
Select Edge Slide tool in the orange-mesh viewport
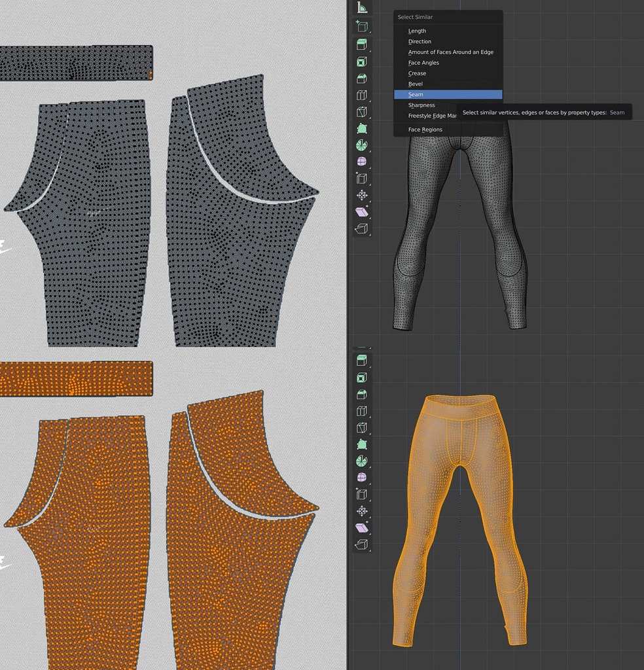click(362, 495)
